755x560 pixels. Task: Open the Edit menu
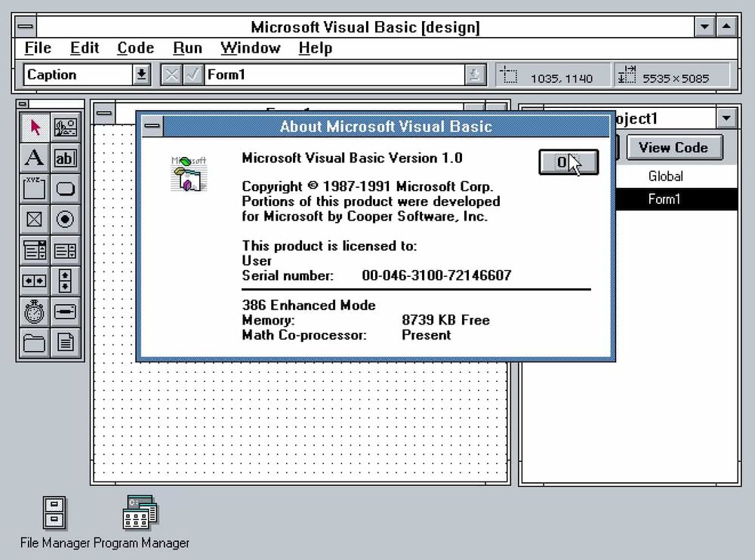tap(85, 48)
